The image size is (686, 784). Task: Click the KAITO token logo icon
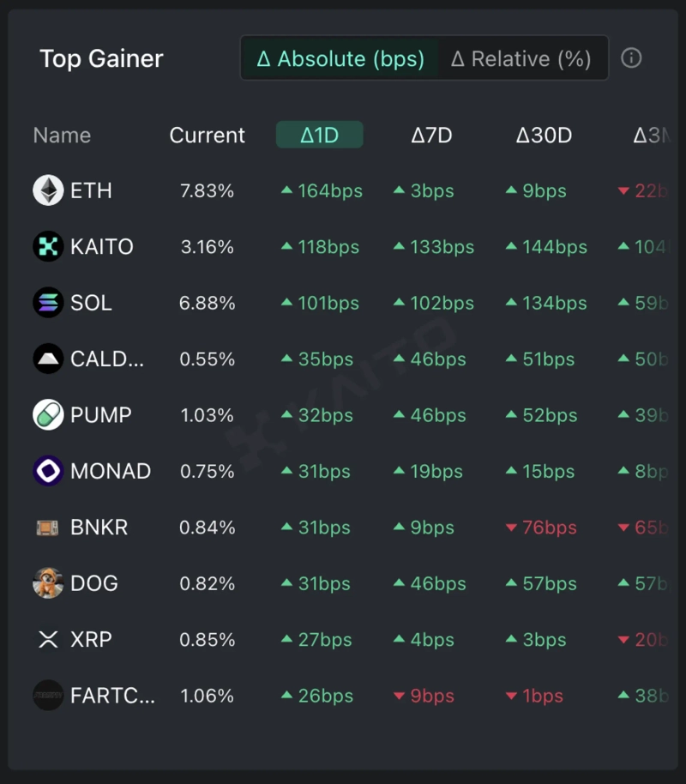point(48,247)
